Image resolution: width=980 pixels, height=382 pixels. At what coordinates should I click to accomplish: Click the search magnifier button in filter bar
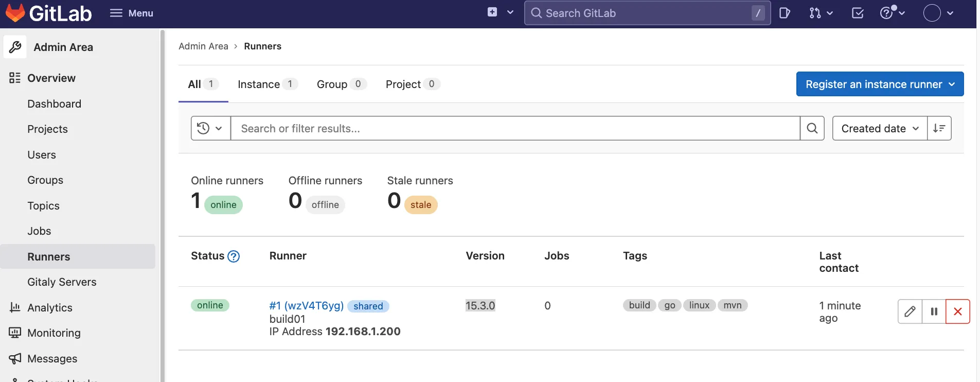click(812, 128)
